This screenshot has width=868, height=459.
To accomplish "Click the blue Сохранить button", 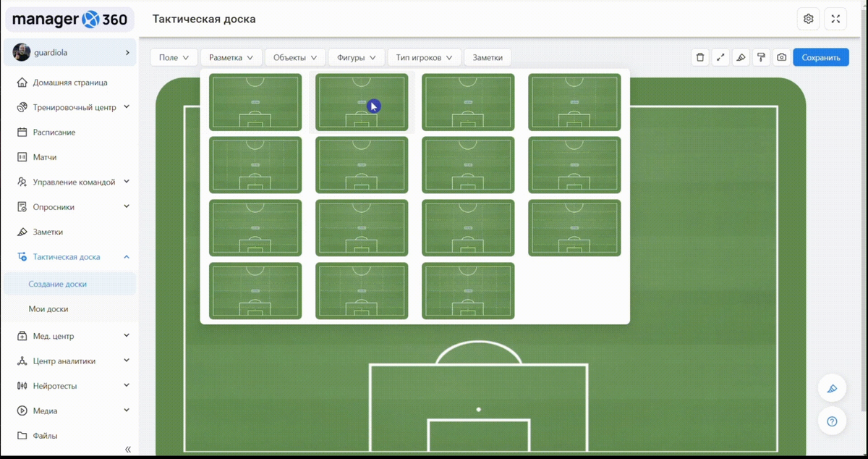I will point(821,57).
